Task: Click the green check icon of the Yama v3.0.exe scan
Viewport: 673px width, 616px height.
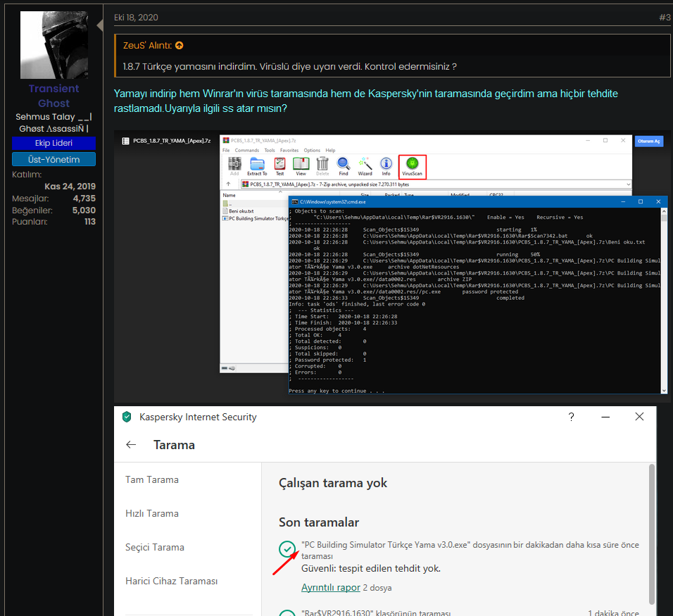Action: coord(287,548)
